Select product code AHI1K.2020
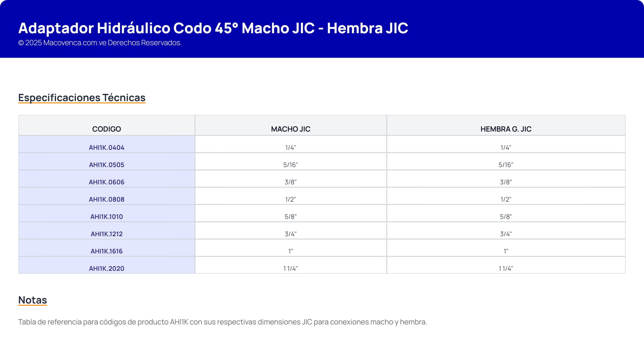 click(x=107, y=269)
